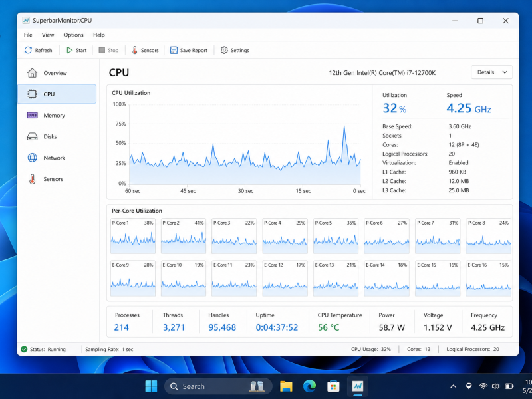Image resolution: width=532 pixels, height=399 pixels.
Task: Click the main CPU Utilization chart
Action: point(245,144)
